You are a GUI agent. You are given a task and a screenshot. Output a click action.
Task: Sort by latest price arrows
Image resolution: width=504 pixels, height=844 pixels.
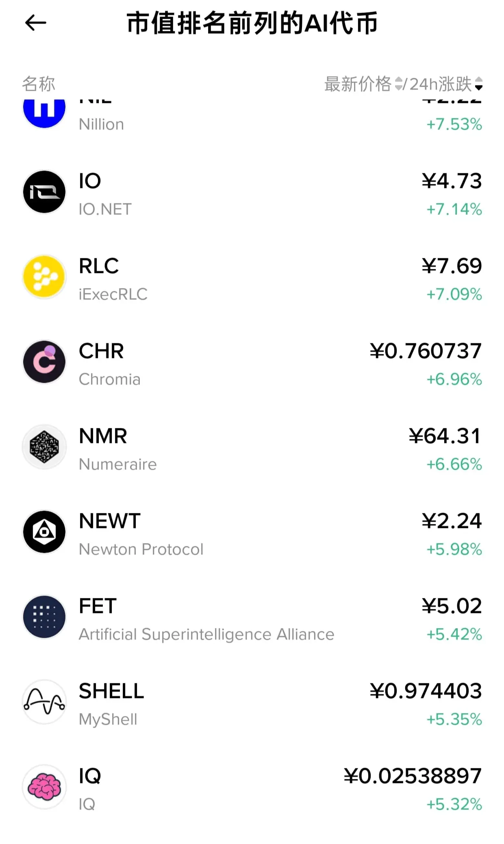[x=399, y=84]
